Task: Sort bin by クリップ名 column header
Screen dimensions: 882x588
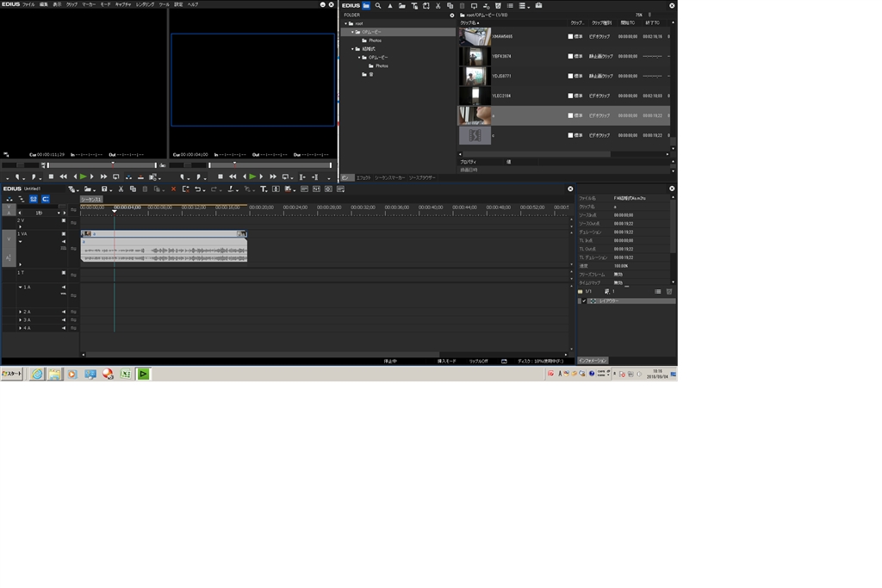Action: (x=469, y=23)
